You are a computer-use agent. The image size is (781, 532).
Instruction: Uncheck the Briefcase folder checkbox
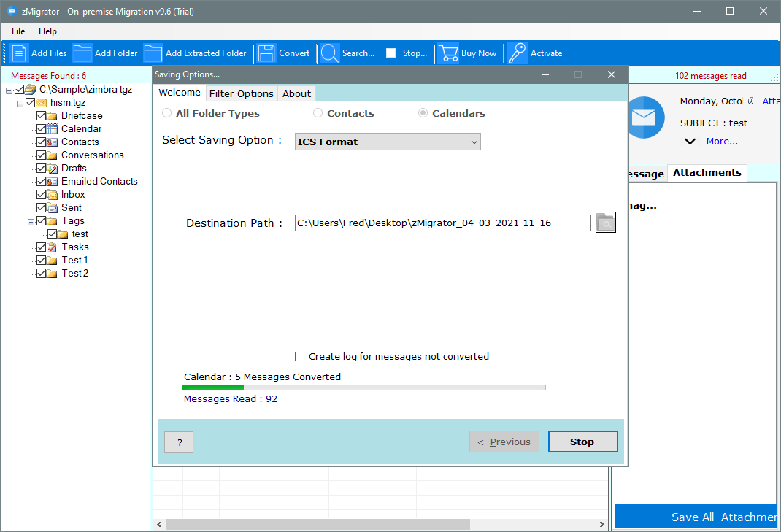pyautogui.click(x=42, y=115)
